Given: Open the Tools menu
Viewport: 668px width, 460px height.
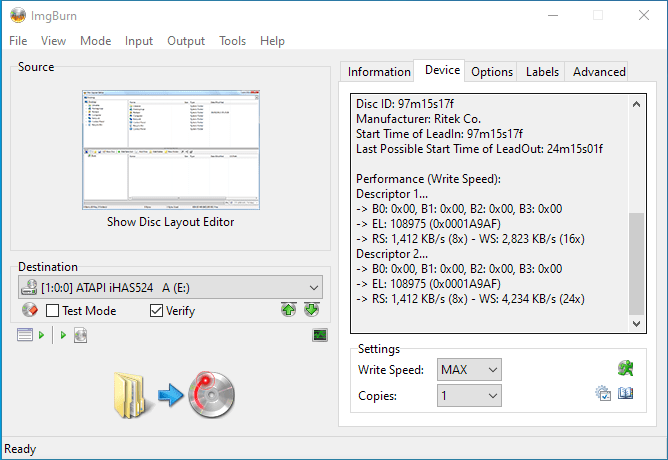Looking at the screenshot, I should click(233, 41).
